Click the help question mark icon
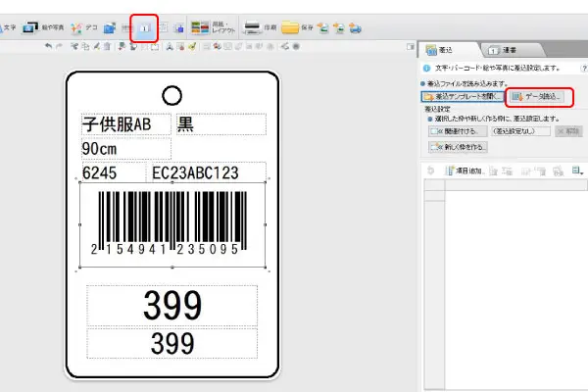 [x=584, y=69]
